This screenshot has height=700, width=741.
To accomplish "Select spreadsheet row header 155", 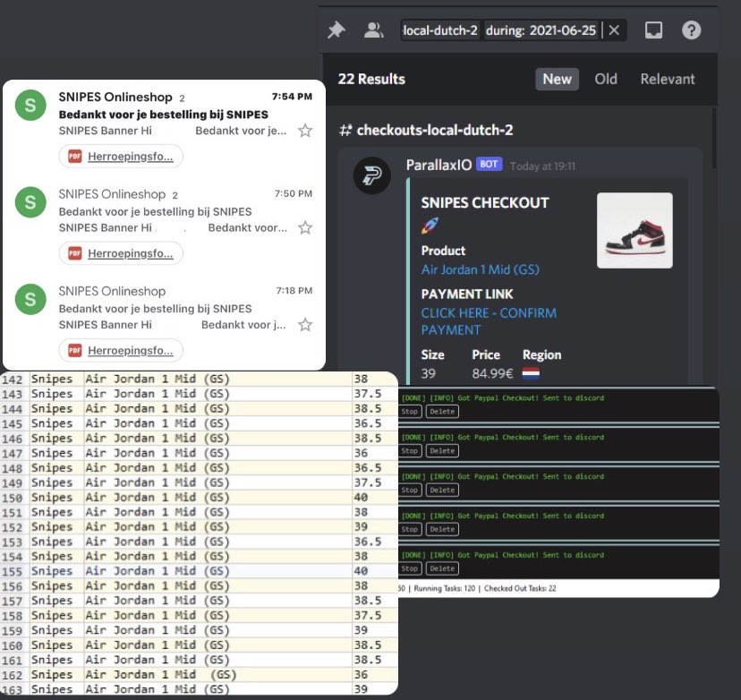I will coord(13,571).
